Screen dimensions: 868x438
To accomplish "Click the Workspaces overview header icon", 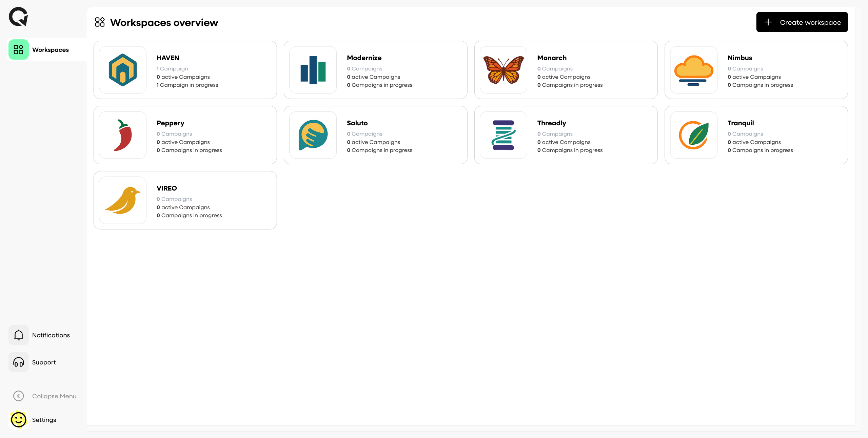I will [x=100, y=22].
